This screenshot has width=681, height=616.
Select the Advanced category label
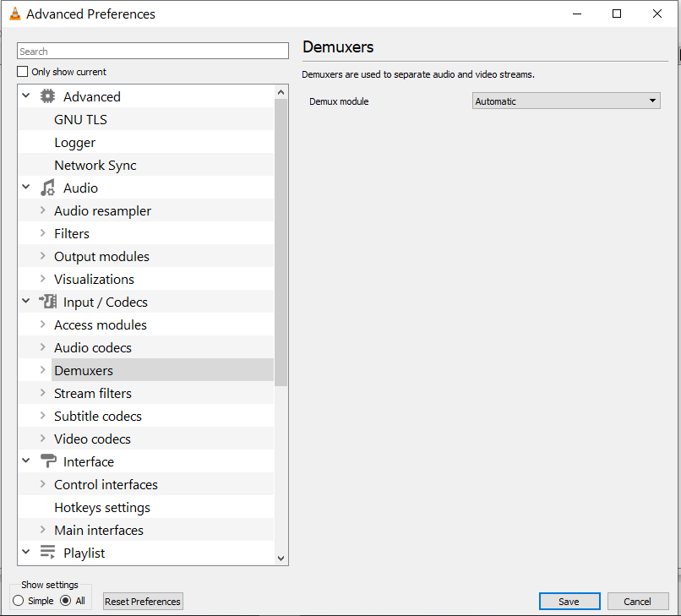(x=91, y=96)
